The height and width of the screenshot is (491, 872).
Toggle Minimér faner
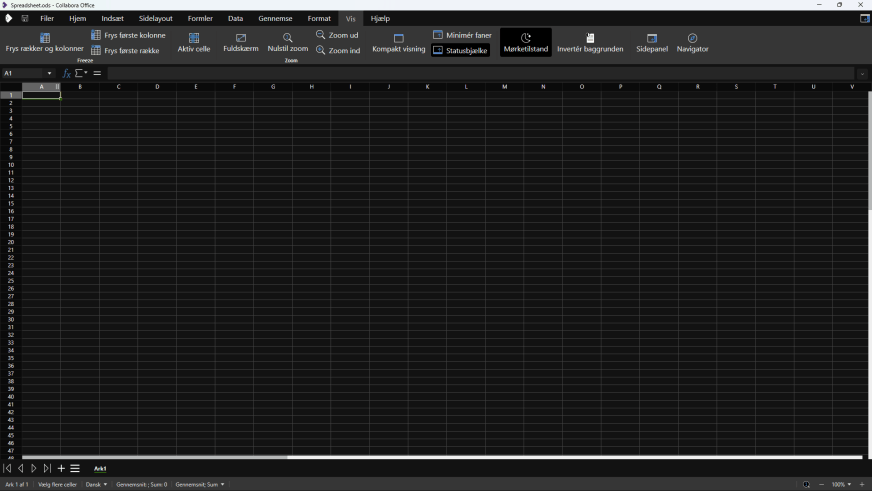coord(462,35)
